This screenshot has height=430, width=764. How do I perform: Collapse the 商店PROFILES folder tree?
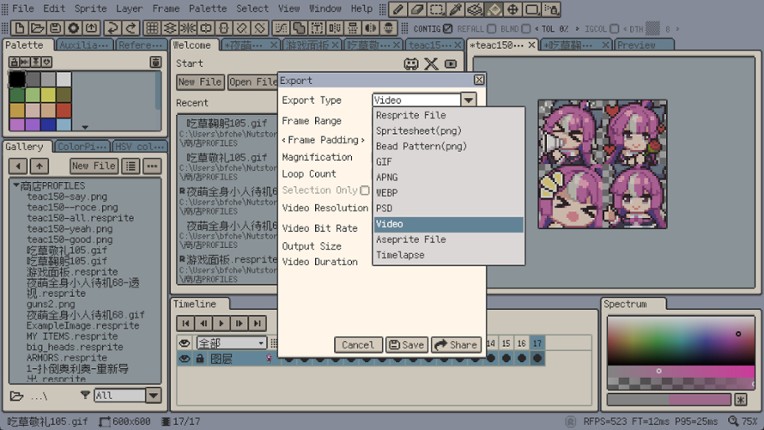tap(15, 186)
